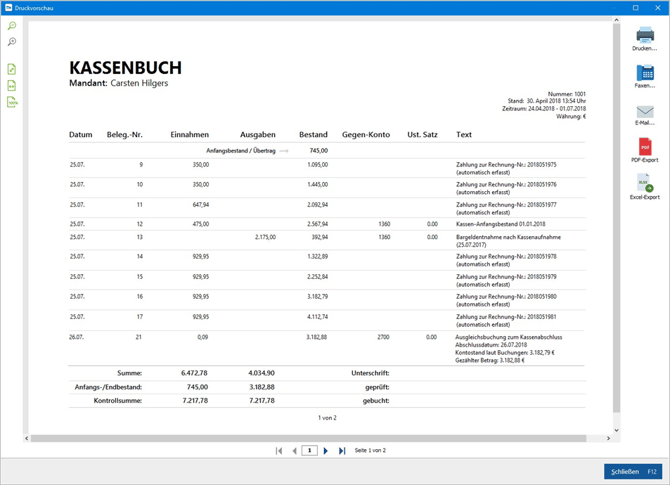Image resolution: width=670 pixels, height=485 pixels.
Task: Fit whole page in preview icon
Action: click(x=12, y=69)
